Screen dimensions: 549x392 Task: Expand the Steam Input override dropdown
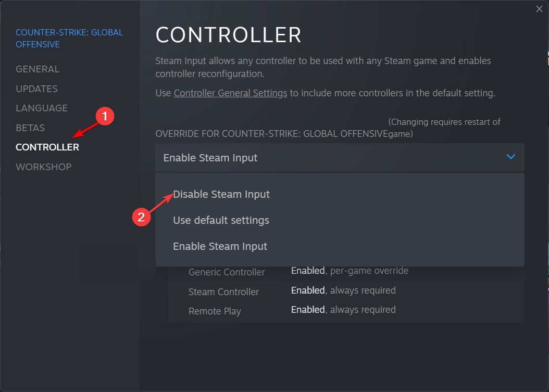coord(340,157)
